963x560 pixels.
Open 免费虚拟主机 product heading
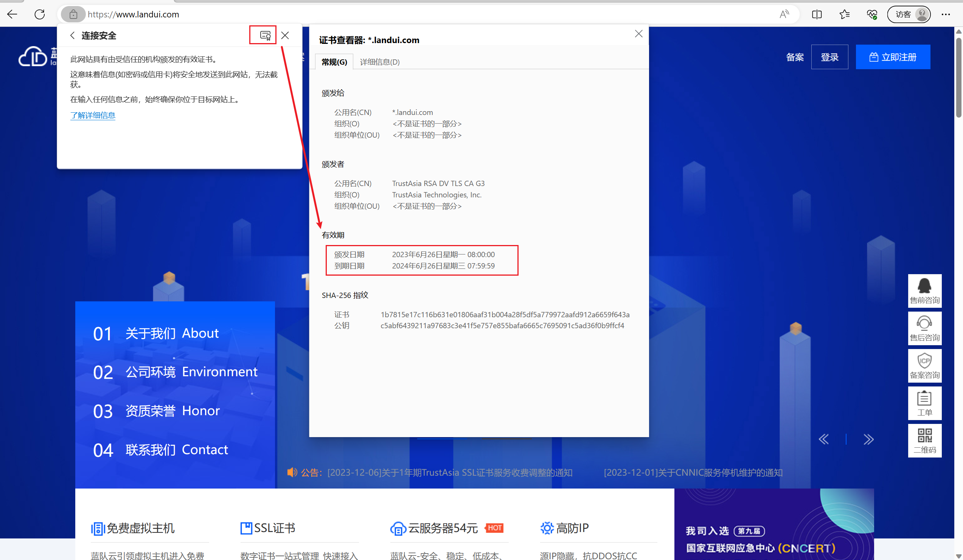pyautogui.click(x=141, y=528)
